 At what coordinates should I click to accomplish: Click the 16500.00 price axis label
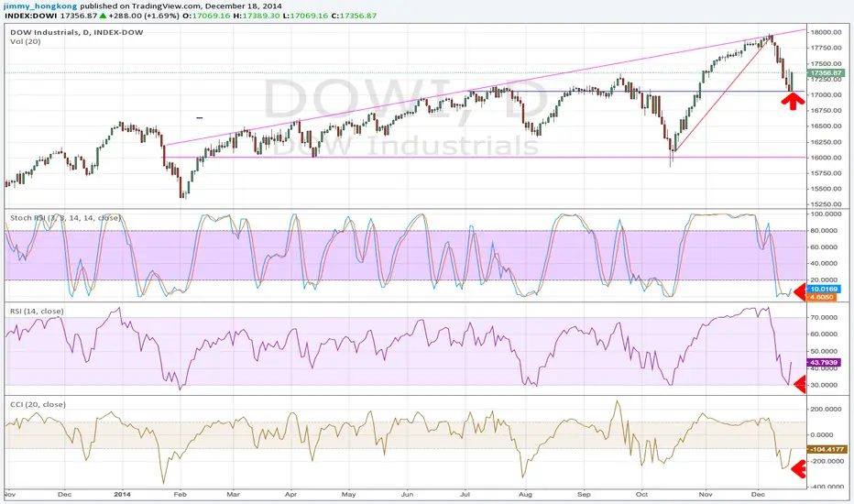[827, 126]
